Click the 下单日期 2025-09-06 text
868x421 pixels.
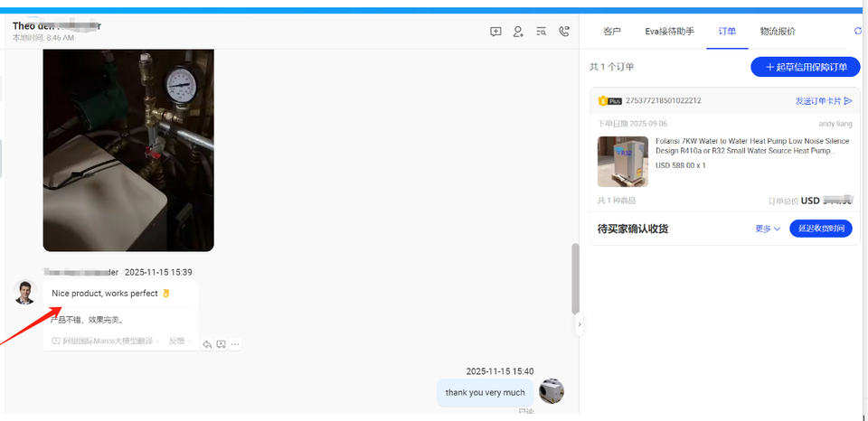(633, 124)
